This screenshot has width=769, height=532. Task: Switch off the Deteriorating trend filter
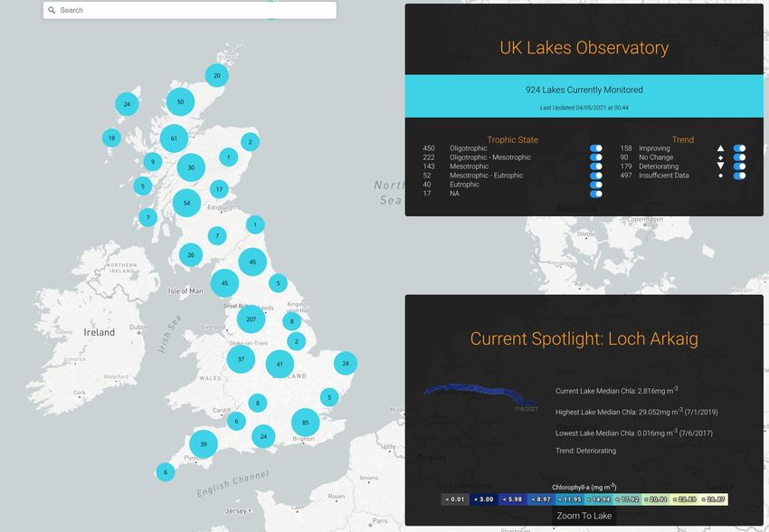coord(739,166)
